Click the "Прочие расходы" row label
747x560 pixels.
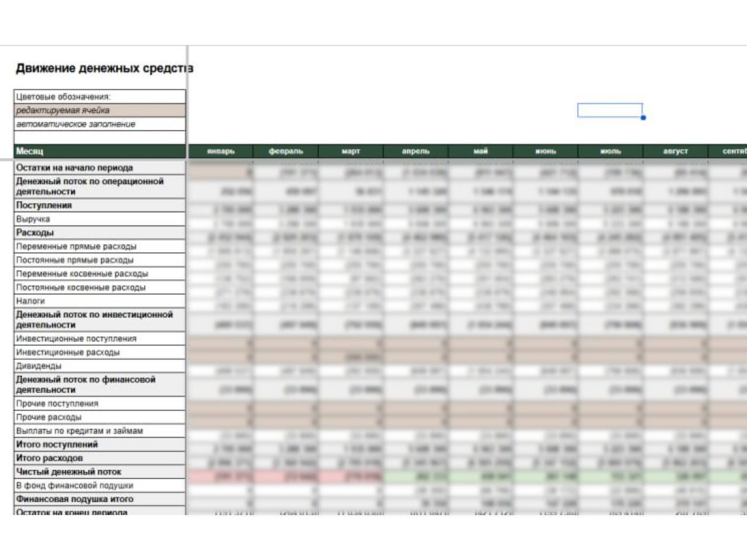tap(100, 417)
